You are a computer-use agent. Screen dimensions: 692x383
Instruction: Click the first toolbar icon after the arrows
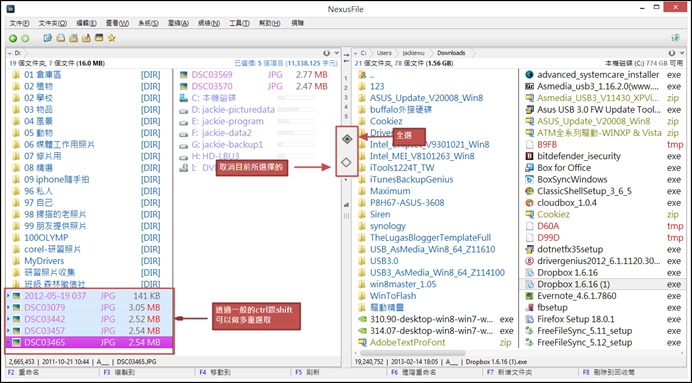48,38
